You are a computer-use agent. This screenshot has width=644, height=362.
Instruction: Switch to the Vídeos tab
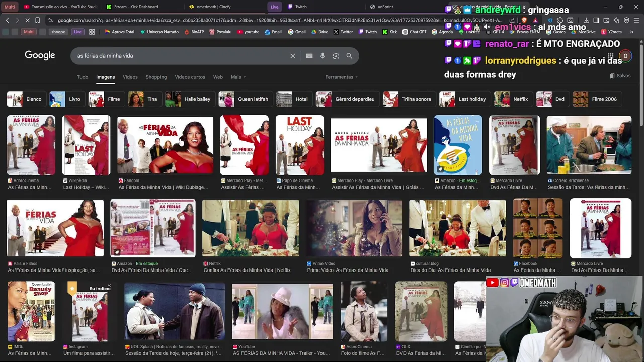click(130, 77)
